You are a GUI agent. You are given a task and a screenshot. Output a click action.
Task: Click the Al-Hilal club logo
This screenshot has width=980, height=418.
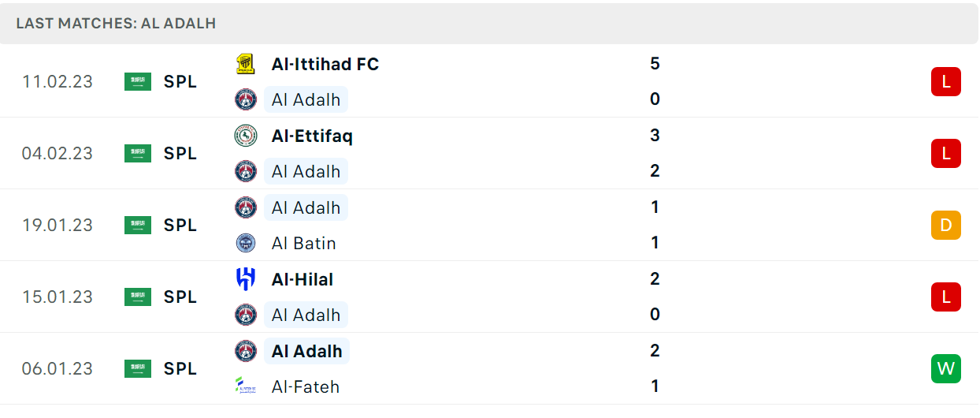pyautogui.click(x=246, y=279)
